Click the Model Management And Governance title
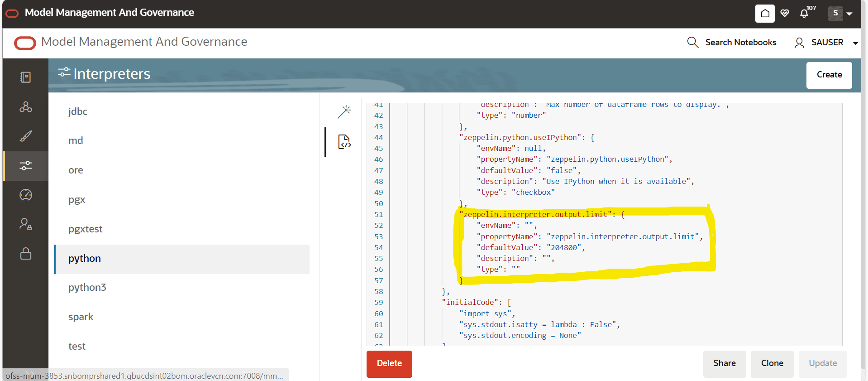This screenshot has height=381, width=868. point(144,42)
